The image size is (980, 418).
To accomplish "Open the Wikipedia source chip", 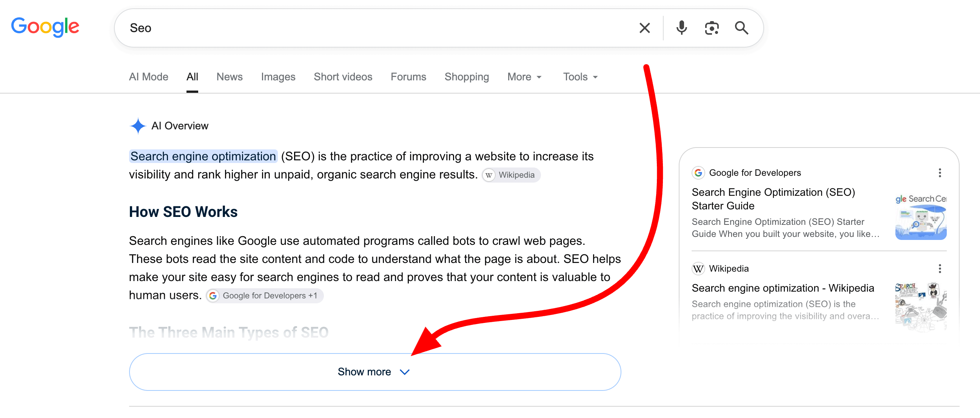I will coord(511,175).
